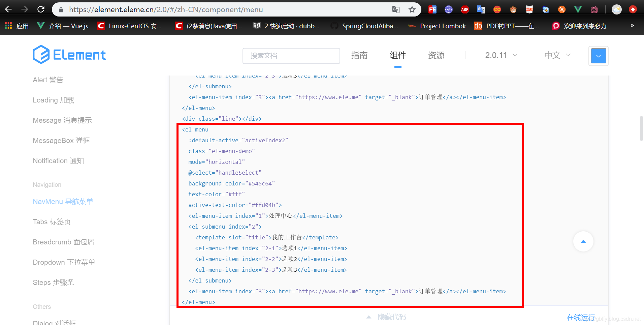The width and height of the screenshot is (644, 325).
Task: Collapse code with 隐藏代码 button
Action: click(x=386, y=317)
